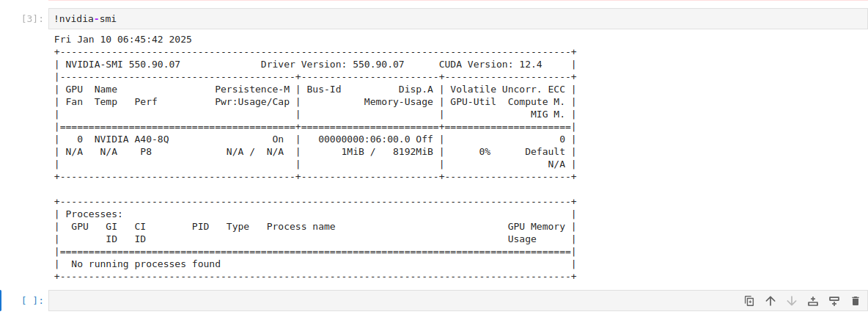Click the Driver Version 550.90.07 text
This screenshot has height=320, width=868.
coord(332,64)
